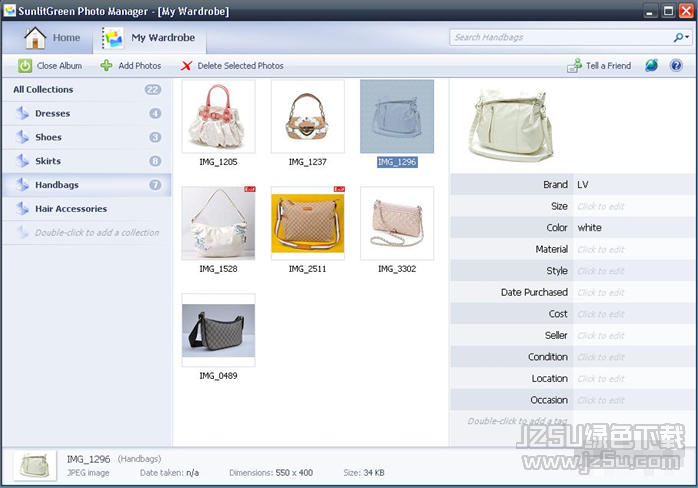Screen dimensions: 698x488
Task: Select thumbnail IMG_2511
Action: click(308, 224)
